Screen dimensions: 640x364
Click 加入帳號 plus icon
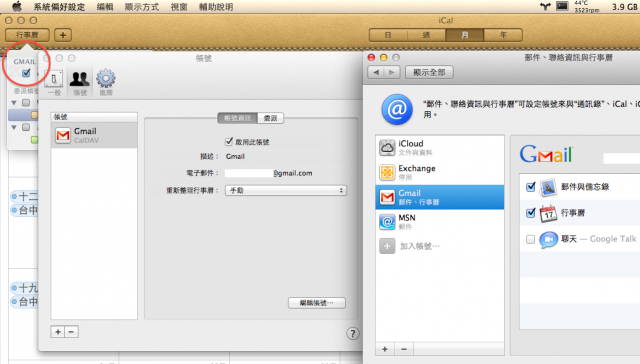pyautogui.click(x=387, y=246)
